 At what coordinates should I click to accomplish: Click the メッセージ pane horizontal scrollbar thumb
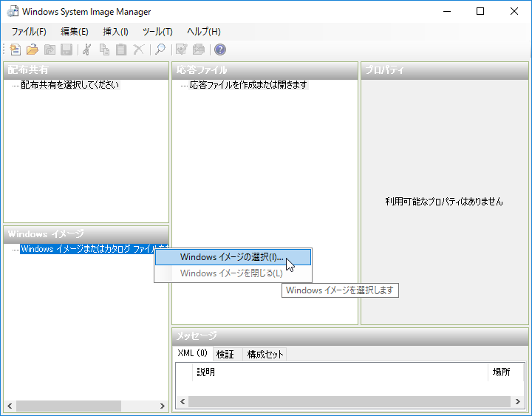tap(349, 402)
